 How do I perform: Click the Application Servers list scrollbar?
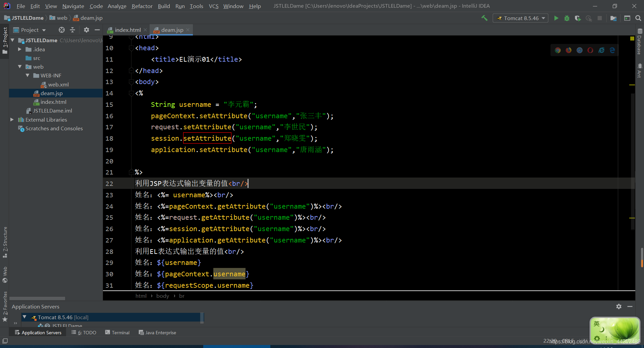point(202,318)
